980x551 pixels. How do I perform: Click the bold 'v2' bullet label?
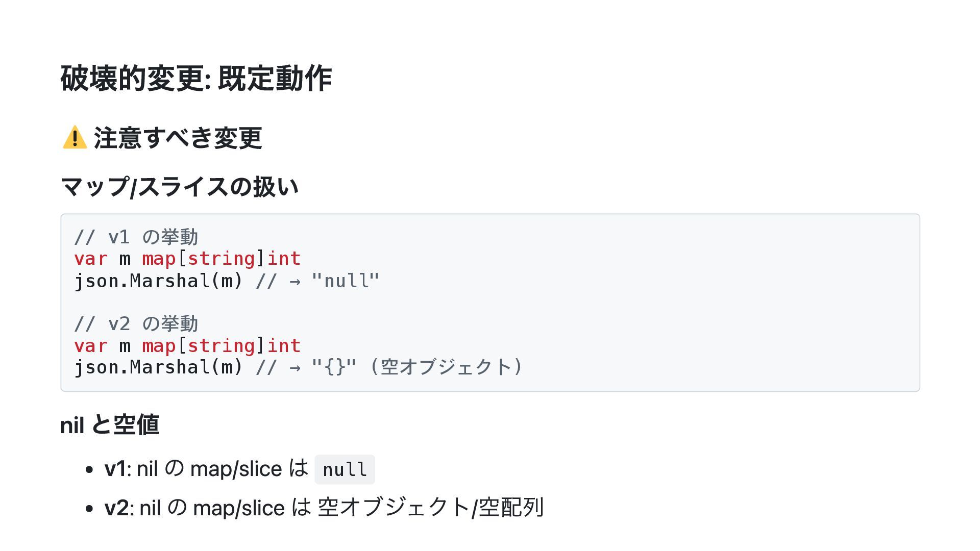coord(116,508)
